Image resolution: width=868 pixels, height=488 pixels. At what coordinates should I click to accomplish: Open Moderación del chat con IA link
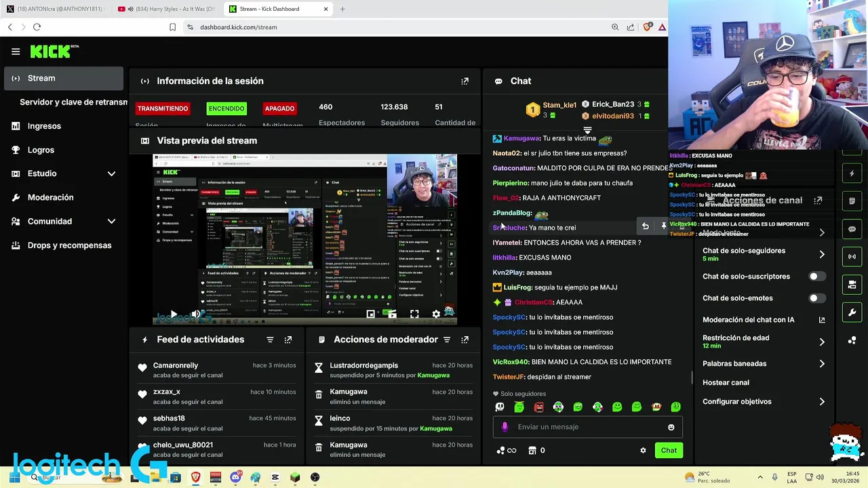point(822,320)
